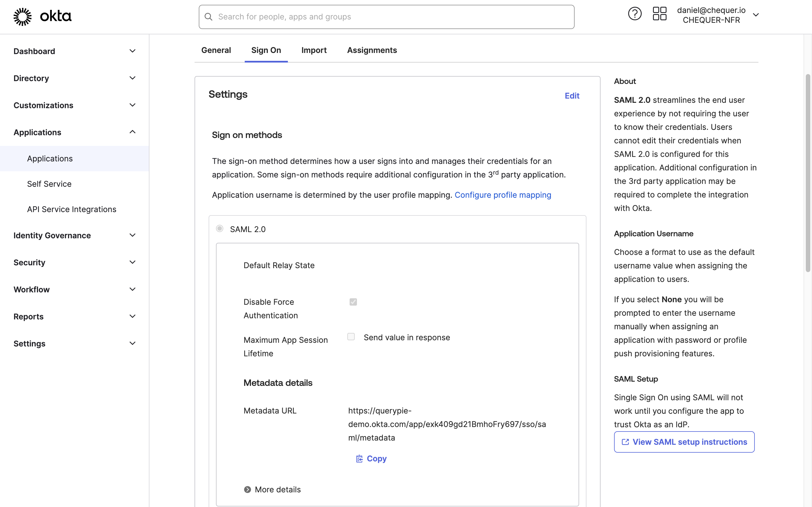
Task: Click the search magnifier icon
Action: (208, 16)
